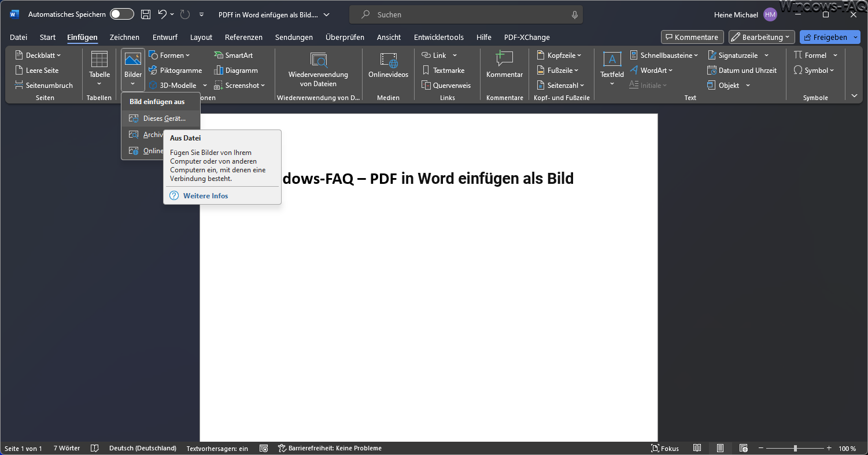Open the Formen shapes dropdown

click(x=169, y=56)
